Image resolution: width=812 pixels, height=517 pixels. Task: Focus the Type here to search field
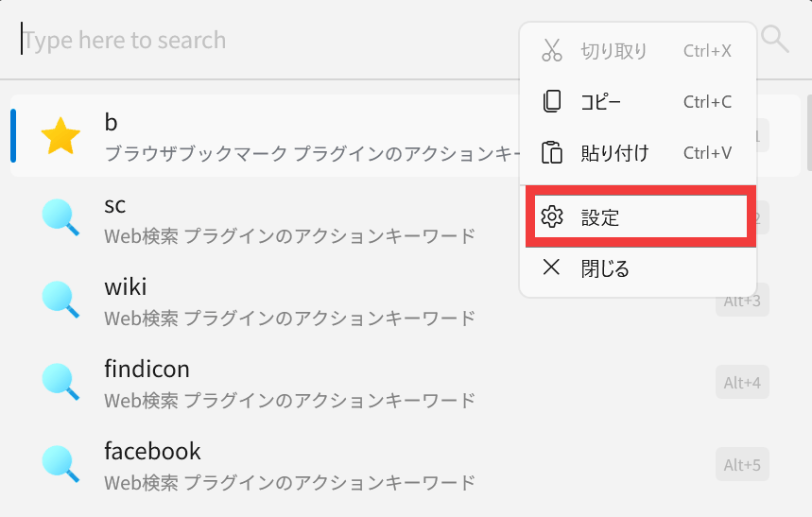[x=269, y=40]
